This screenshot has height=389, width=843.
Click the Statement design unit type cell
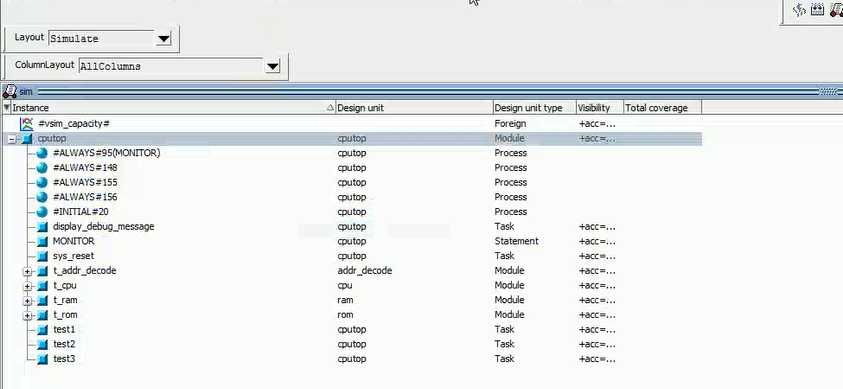point(517,241)
